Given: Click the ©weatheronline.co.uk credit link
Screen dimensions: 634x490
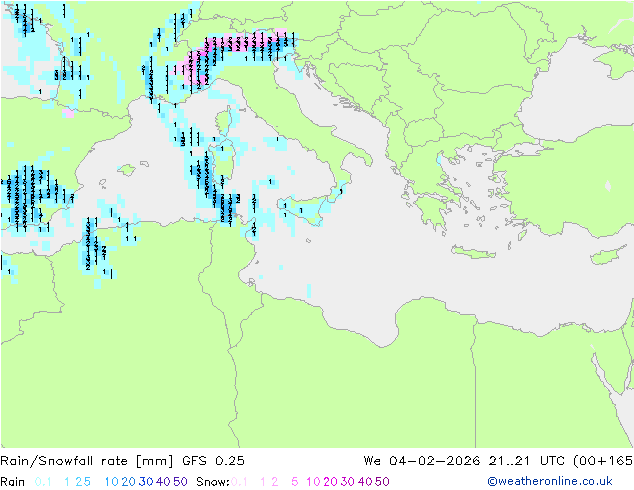Looking at the screenshot, I should tap(549, 481).
